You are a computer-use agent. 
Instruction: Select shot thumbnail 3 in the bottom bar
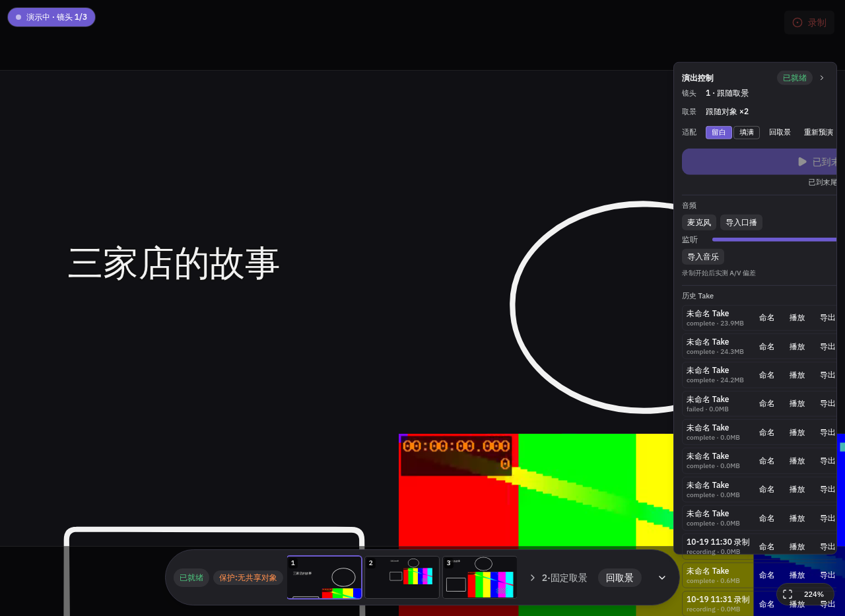[x=480, y=578]
